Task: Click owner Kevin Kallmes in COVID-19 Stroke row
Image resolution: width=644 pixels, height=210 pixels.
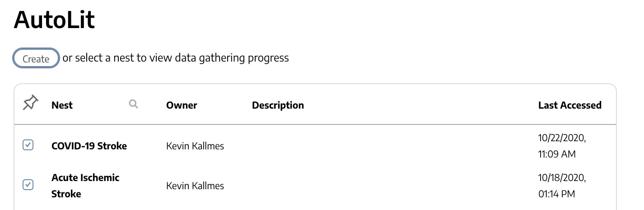Action: coord(195,146)
